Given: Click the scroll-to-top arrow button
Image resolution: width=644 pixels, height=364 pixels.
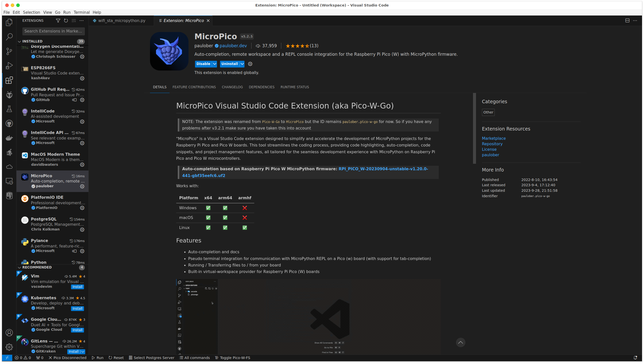Looking at the screenshot, I should 460,342.
